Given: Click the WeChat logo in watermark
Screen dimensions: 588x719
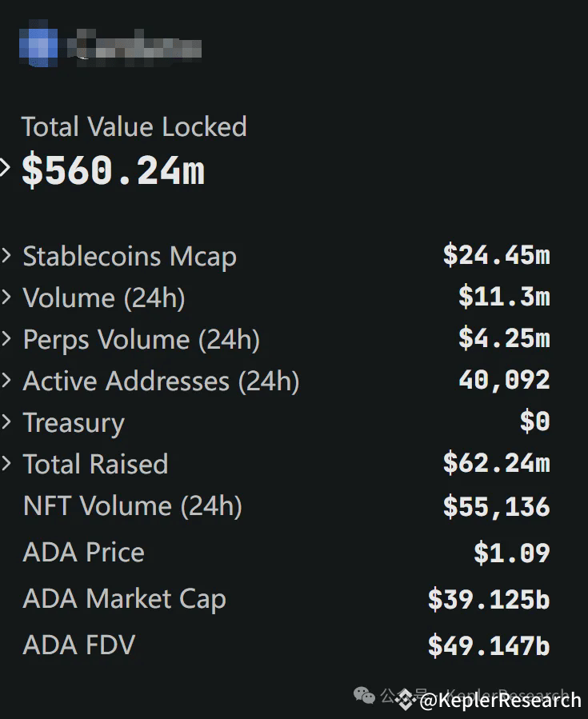Looking at the screenshot, I should tap(364, 696).
